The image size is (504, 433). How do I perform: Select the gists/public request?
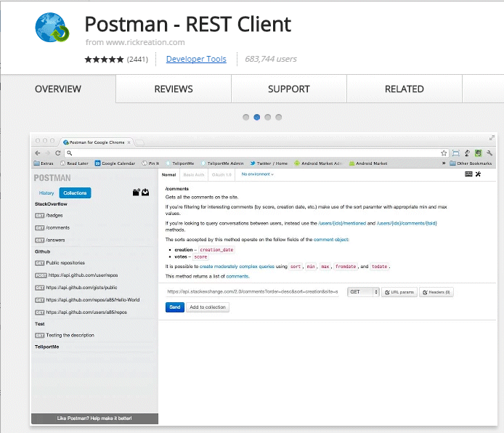[x=76, y=288]
